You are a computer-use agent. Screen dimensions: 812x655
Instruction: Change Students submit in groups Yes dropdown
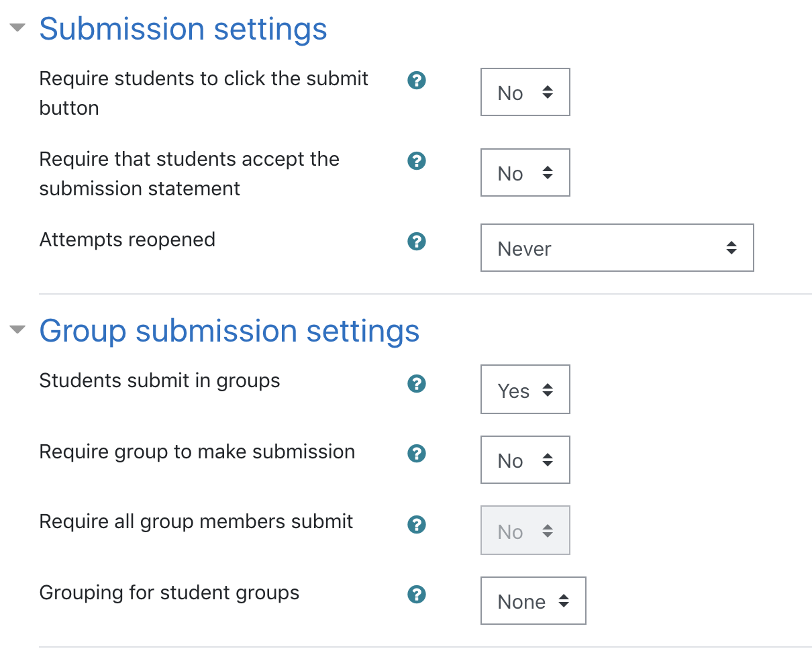tap(525, 389)
